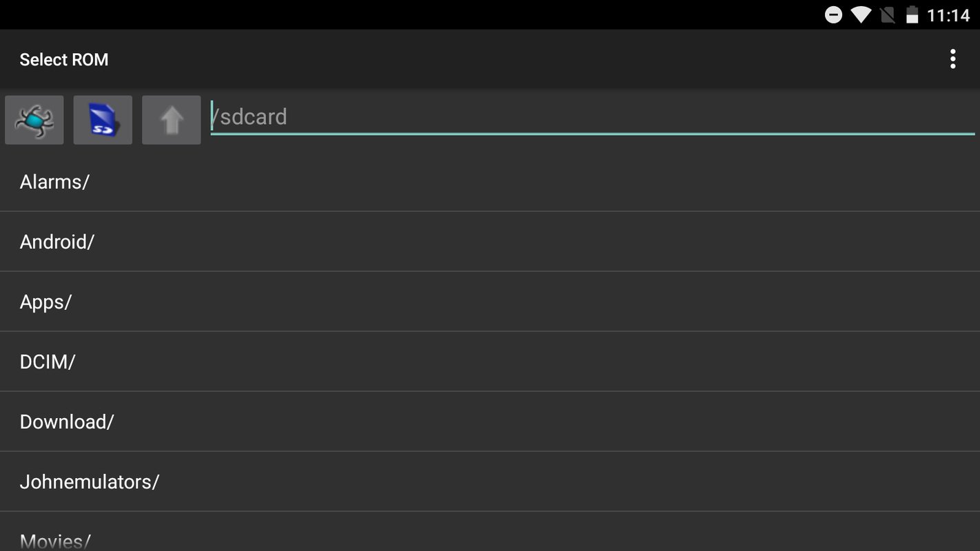Edit the /sdcard path input field
Viewport: 980px width, 551px height.
coord(482,116)
